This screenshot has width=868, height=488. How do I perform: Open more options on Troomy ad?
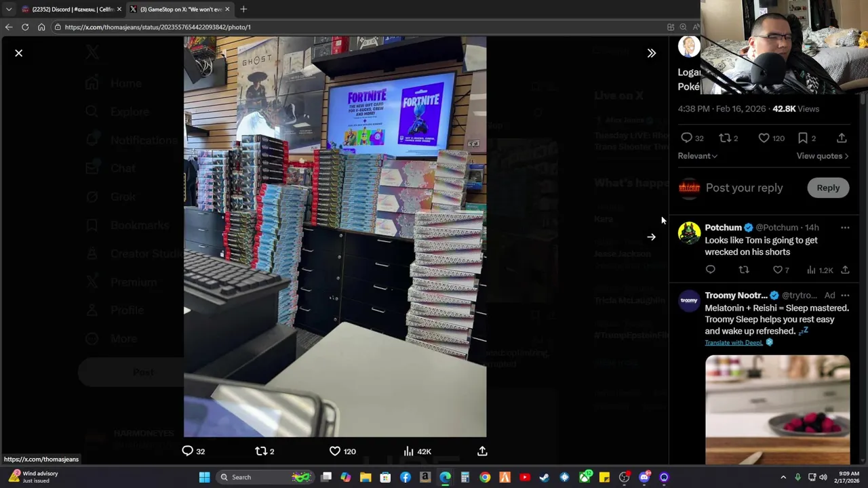[845, 296]
